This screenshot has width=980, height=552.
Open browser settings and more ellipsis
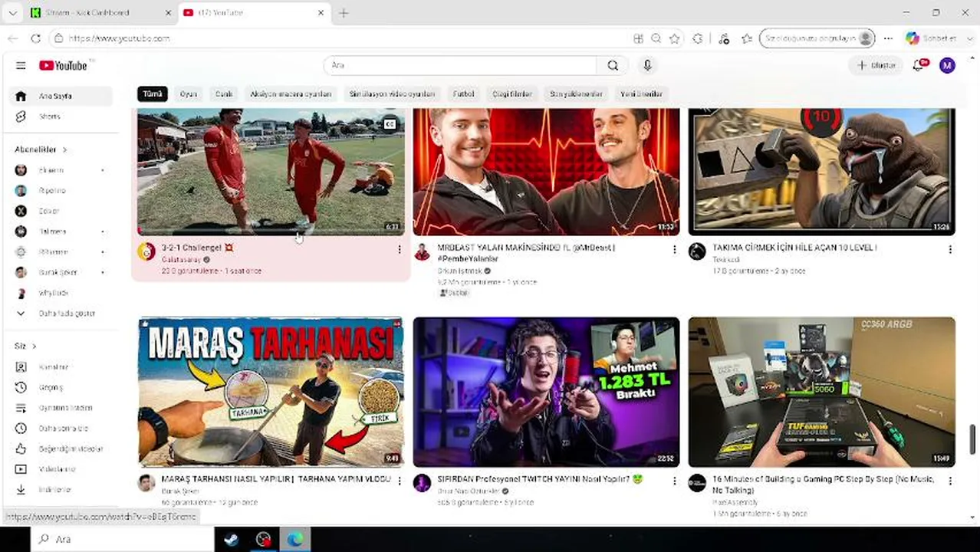tap(888, 38)
